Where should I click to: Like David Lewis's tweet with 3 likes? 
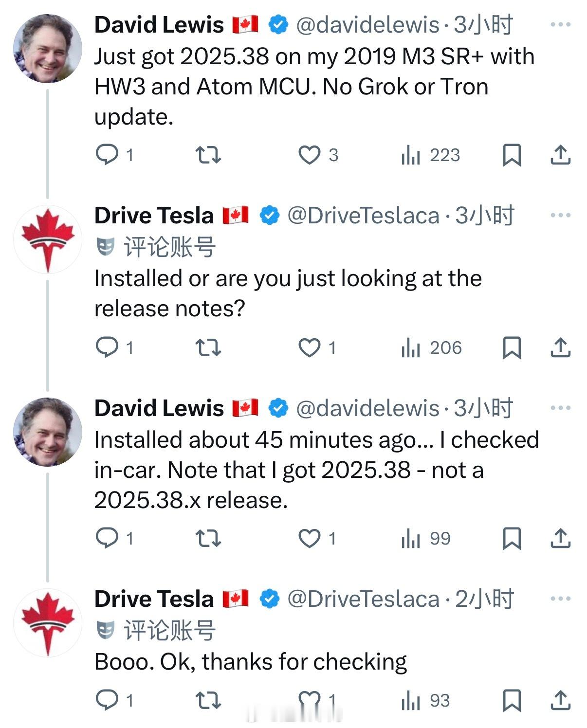[x=310, y=155]
